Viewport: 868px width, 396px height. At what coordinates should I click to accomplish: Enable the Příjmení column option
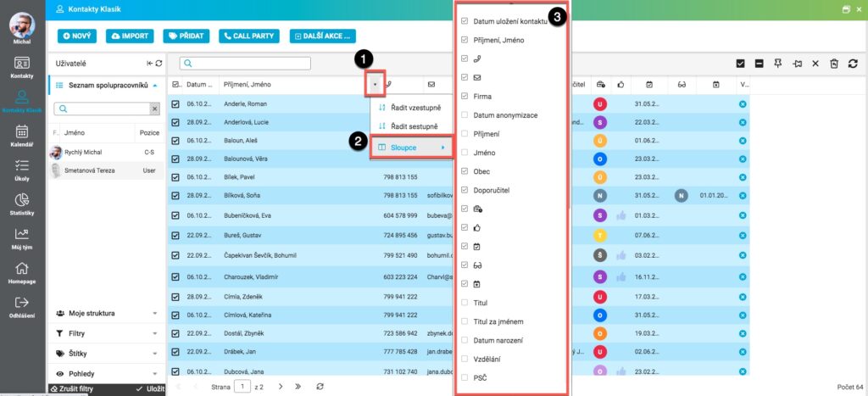click(465, 134)
